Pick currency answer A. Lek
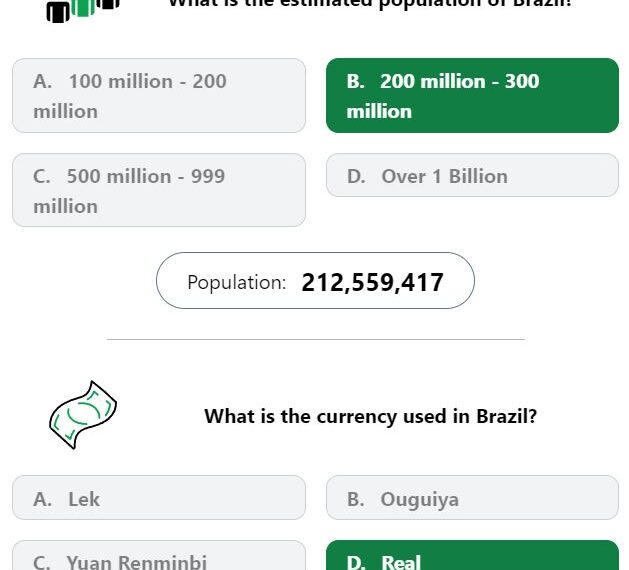This screenshot has width=629, height=570. point(159,498)
